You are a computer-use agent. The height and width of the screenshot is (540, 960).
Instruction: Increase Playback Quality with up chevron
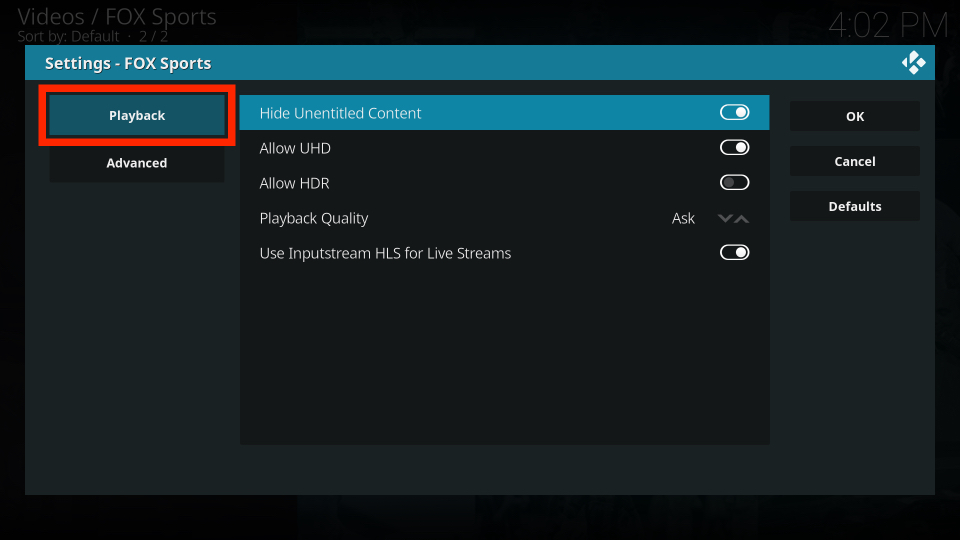coord(741,219)
